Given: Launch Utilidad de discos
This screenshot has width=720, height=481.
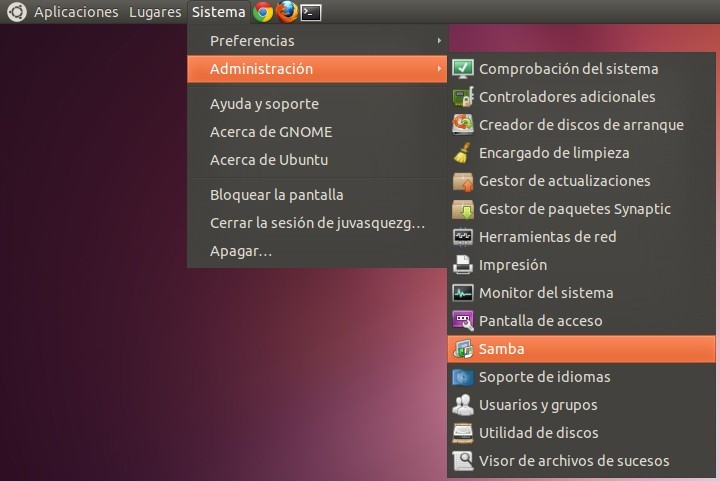Looking at the screenshot, I should tap(581, 433).
